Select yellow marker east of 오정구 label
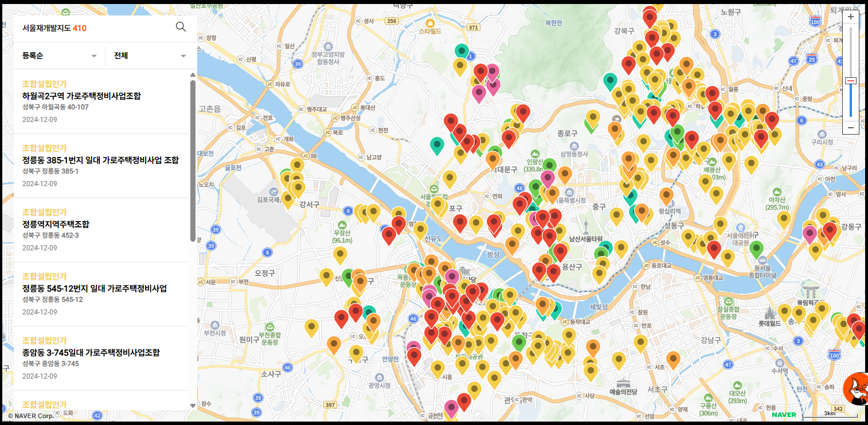 click(x=327, y=277)
